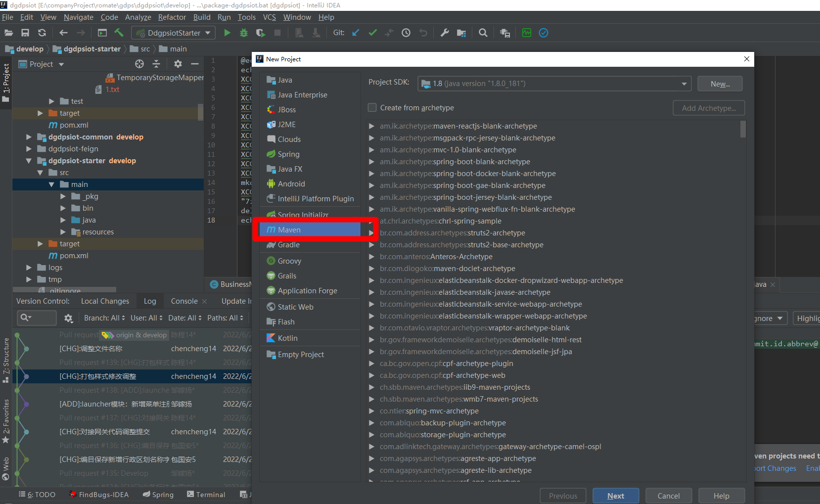
Task: Collapse the main folder in tree
Action: click(51, 184)
